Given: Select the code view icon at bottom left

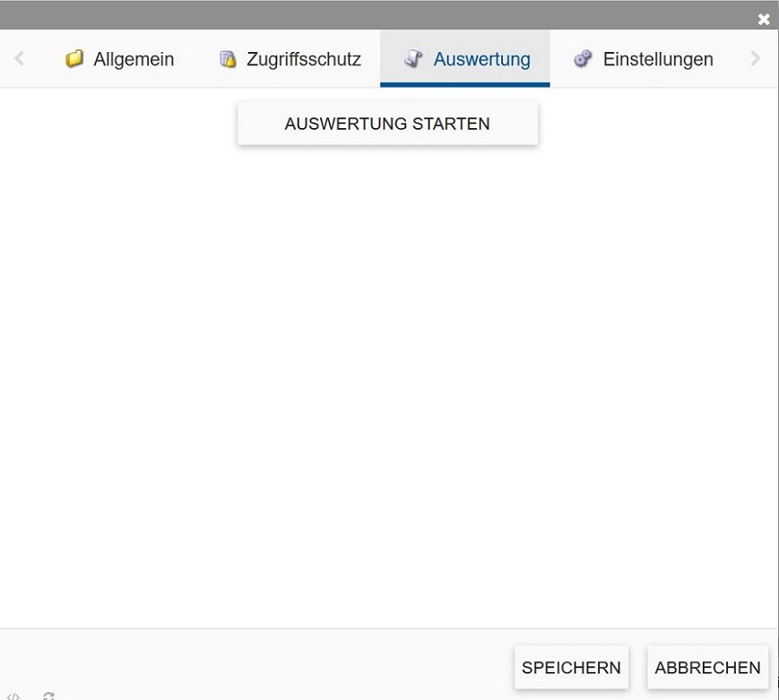Looking at the screenshot, I should (x=13, y=696).
